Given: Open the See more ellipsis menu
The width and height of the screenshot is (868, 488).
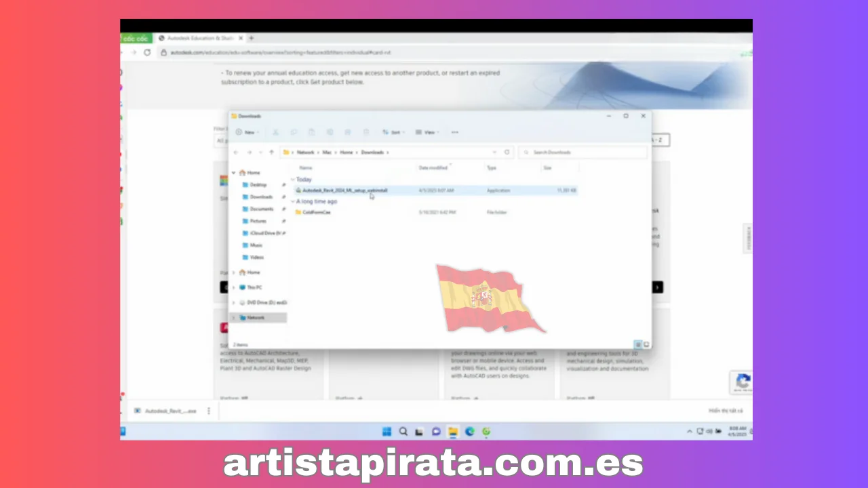Looking at the screenshot, I should (x=454, y=132).
